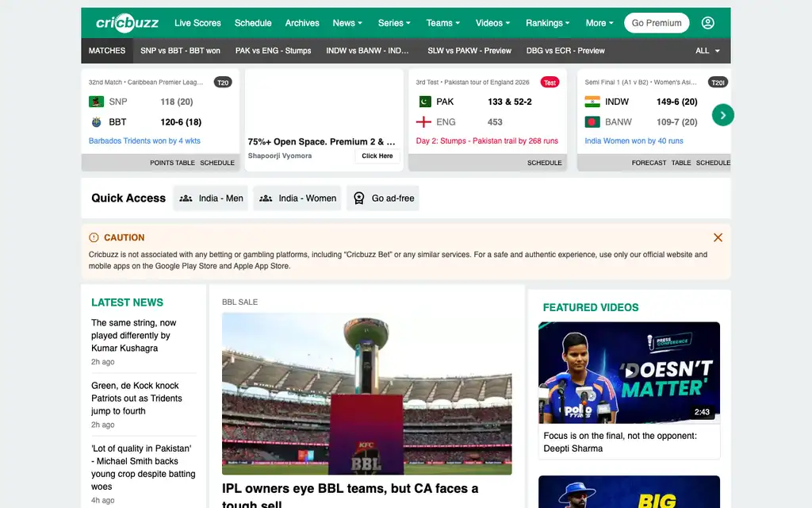Expand the More dropdown menu
The width and height of the screenshot is (812, 508).
pos(599,23)
